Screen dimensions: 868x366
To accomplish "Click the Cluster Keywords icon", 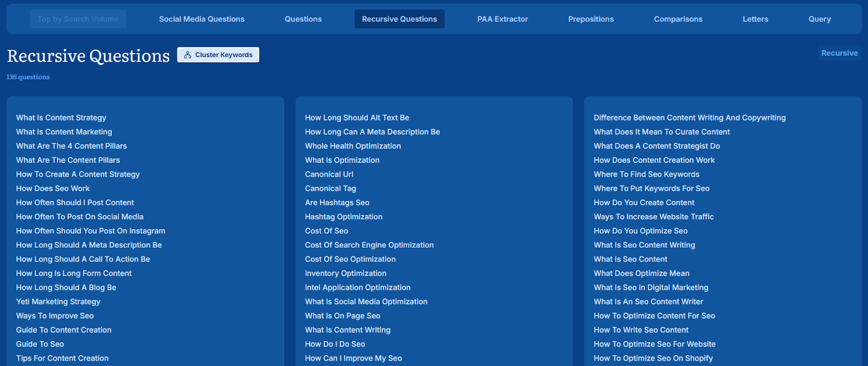I will [x=188, y=55].
